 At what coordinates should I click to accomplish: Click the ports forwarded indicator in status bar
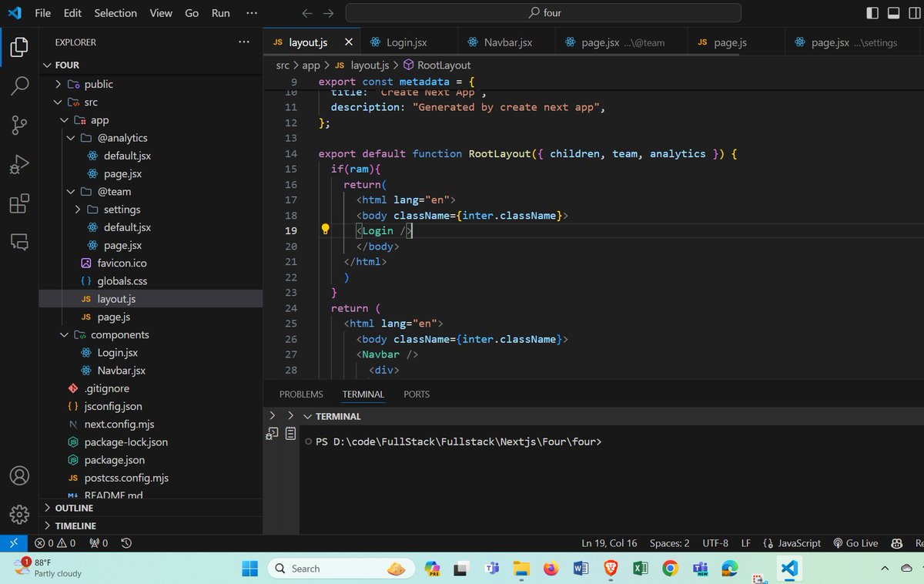coord(99,543)
